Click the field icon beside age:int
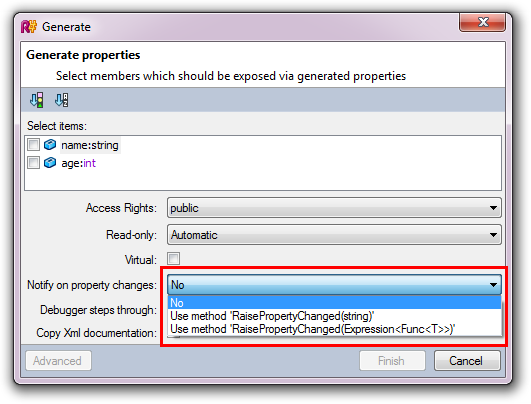Screen dimensions: 531x404 pos(50,163)
